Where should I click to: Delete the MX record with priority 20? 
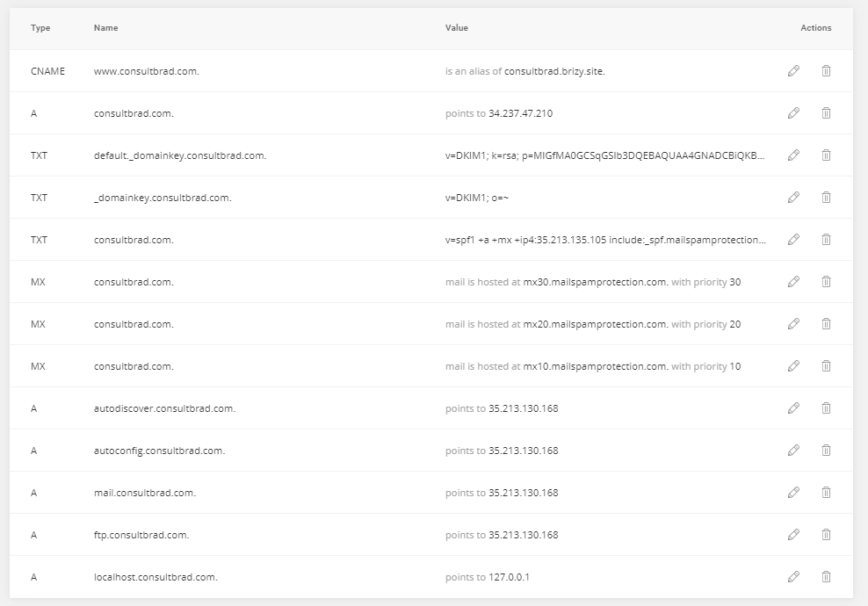[826, 324]
